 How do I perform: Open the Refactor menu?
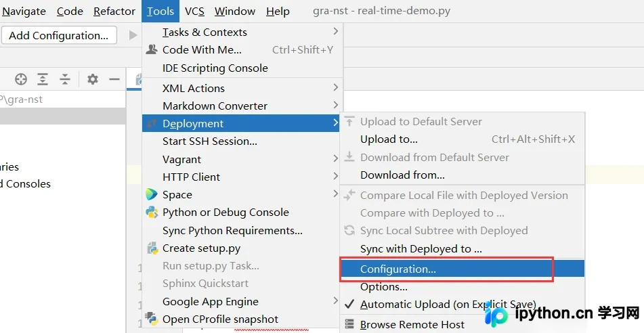tap(114, 11)
